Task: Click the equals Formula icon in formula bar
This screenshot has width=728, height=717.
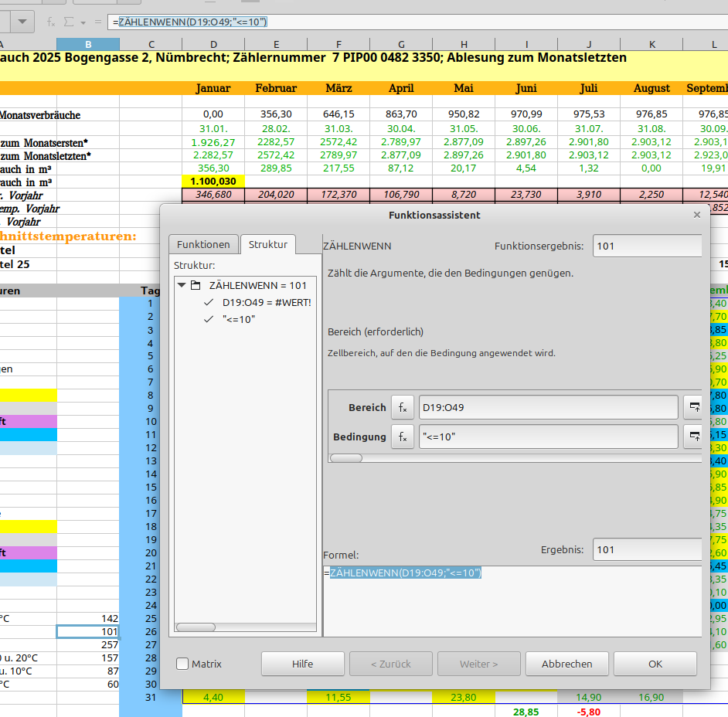Action: (x=97, y=22)
